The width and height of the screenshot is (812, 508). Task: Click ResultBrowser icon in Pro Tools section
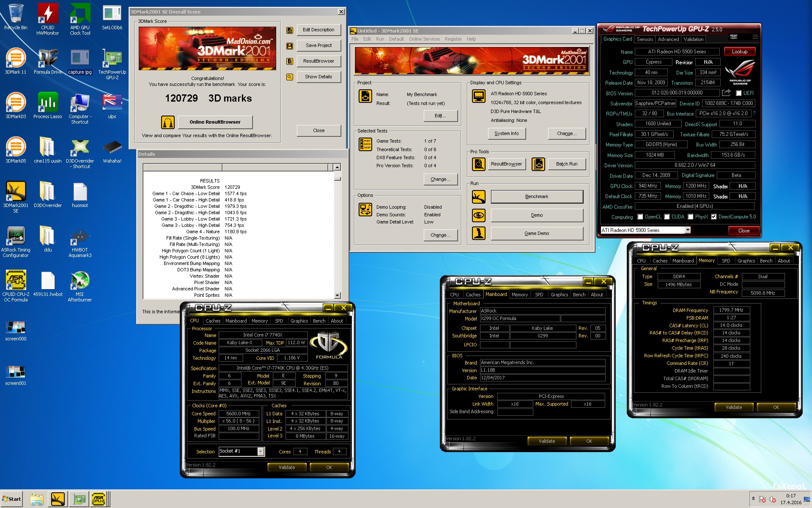479,164
